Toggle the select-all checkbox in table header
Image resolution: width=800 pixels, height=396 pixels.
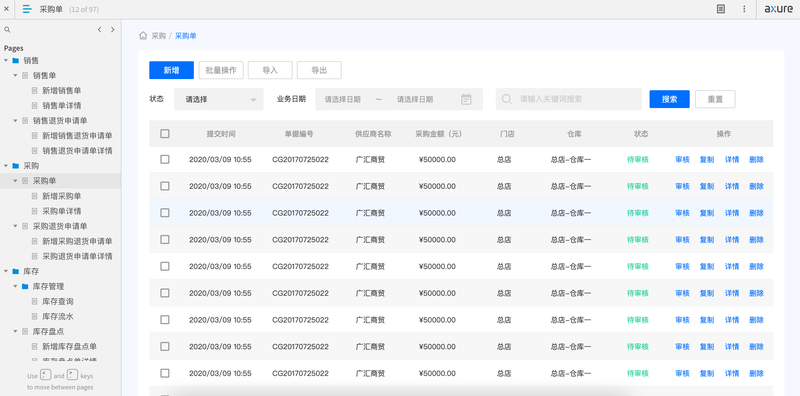pos(165,134)
